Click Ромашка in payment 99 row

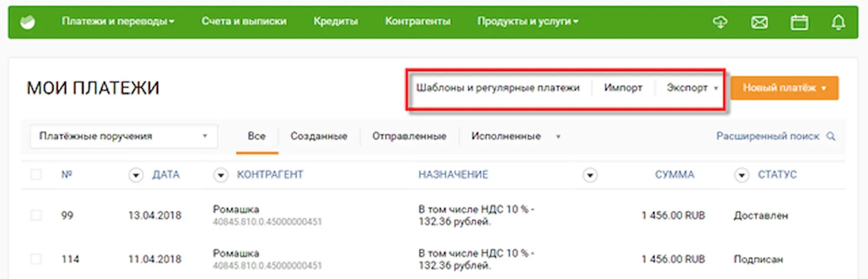coord(236,210)
